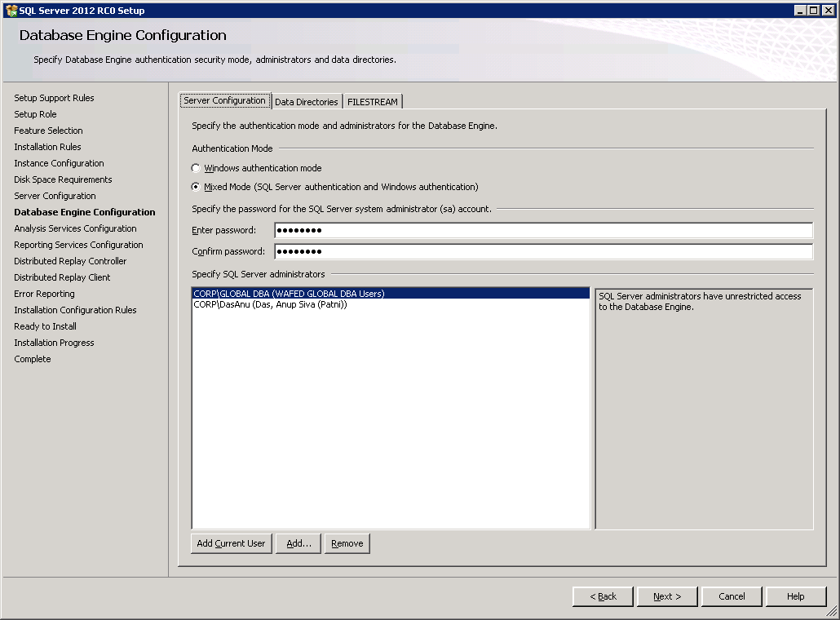
Task: Click the Confirm password field
Action: coord(543,251)
